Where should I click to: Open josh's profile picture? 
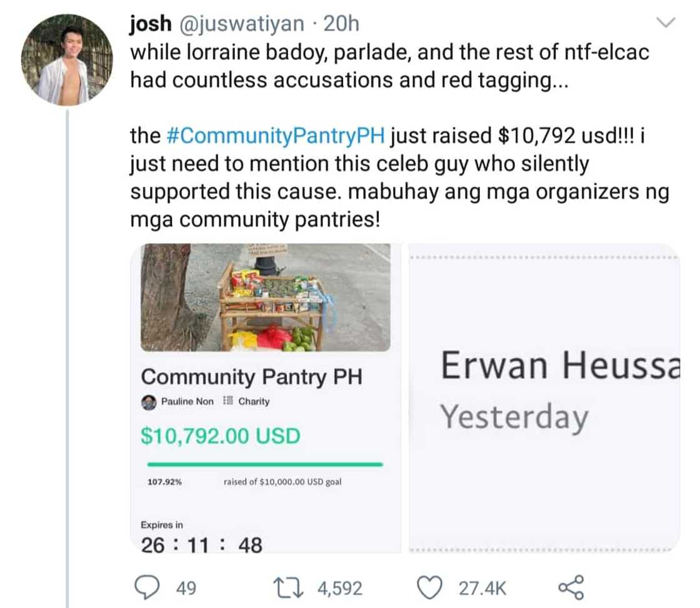[66, 59]
